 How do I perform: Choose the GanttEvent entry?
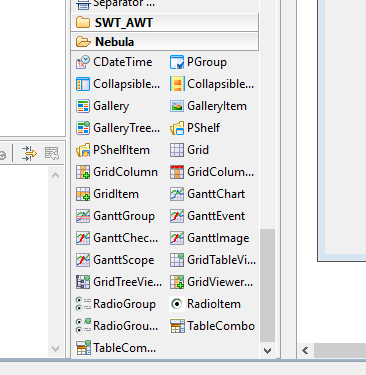point(208,216)
